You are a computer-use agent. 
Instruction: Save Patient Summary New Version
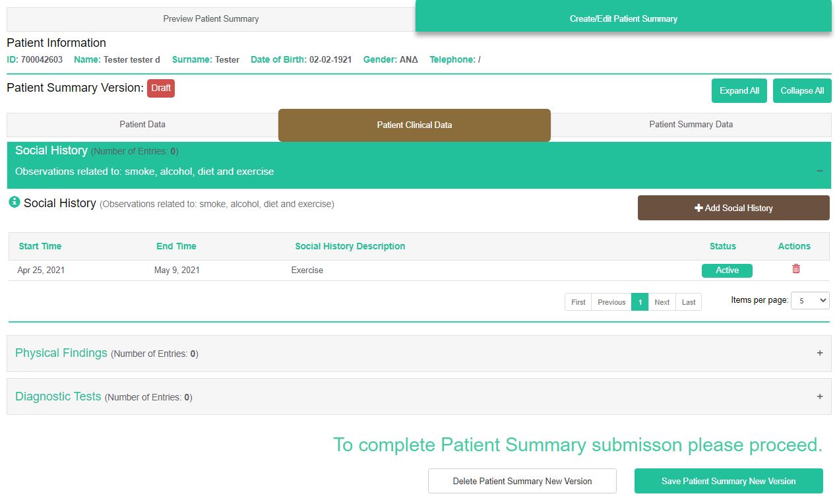pos(728,481)
